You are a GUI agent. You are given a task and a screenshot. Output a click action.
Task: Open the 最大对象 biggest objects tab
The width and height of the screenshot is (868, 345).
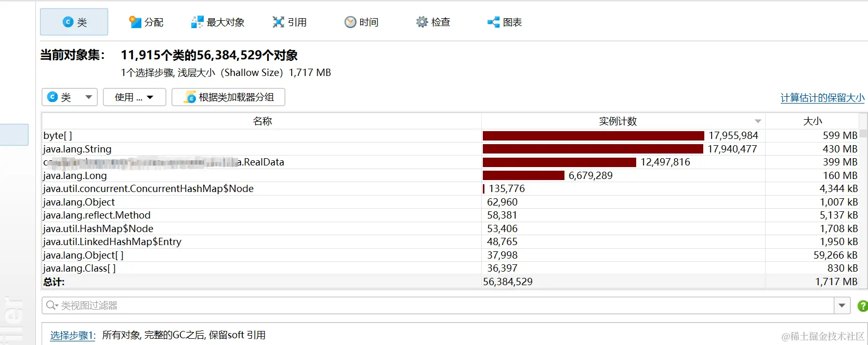click(218, 22)
